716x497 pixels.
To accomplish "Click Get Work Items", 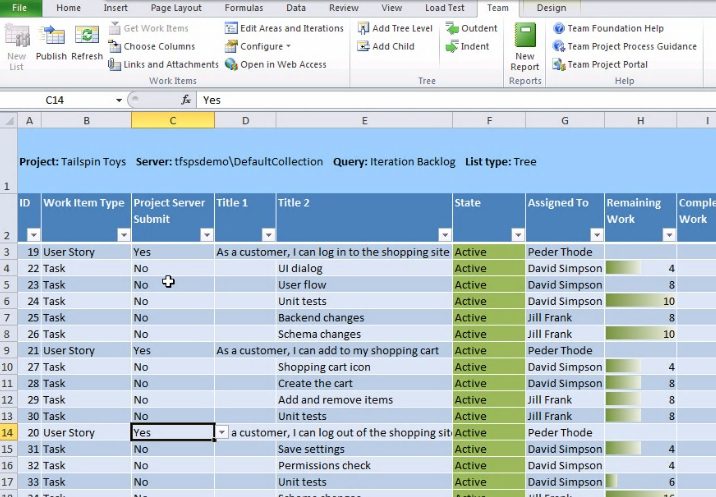I will point(149,28).
